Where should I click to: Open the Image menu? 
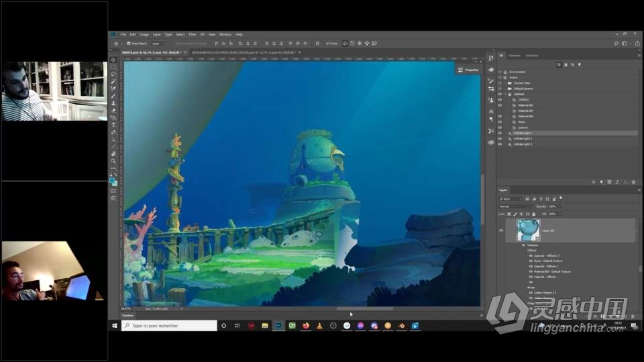144,34
